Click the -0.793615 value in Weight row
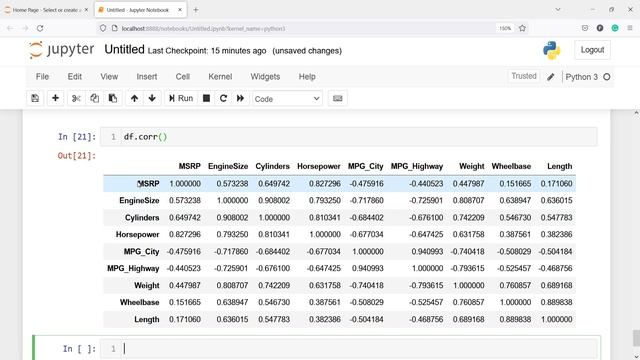 (x=426, y=285)
